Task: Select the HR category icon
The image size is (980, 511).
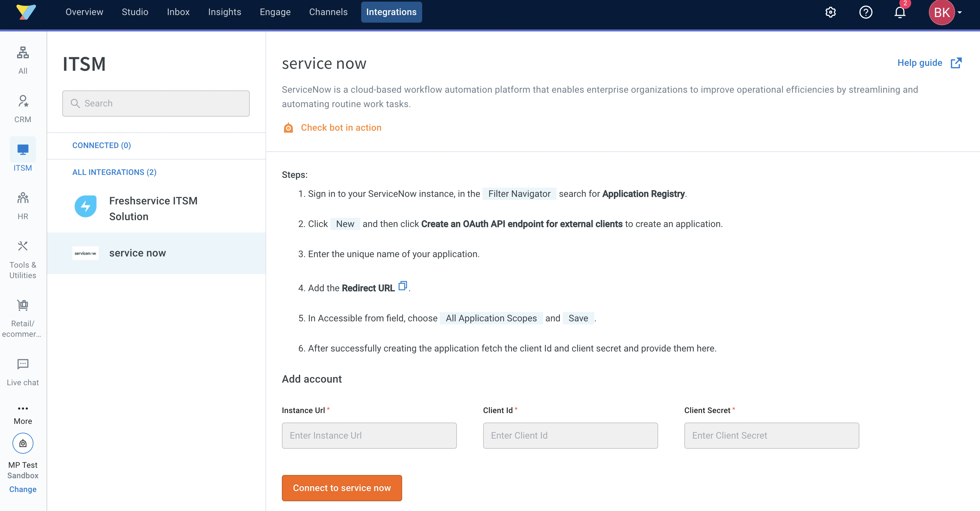Action: click(x=23, y=198)
